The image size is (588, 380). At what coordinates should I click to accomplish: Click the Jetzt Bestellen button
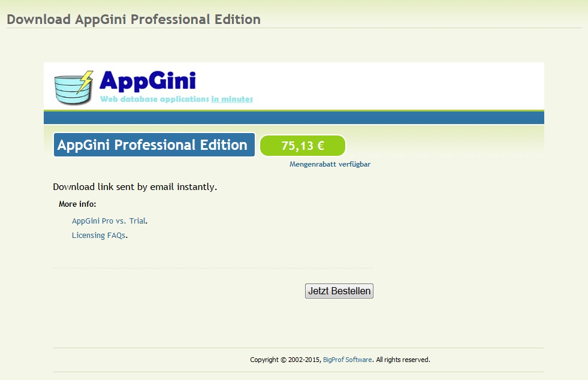coord(339,291)
